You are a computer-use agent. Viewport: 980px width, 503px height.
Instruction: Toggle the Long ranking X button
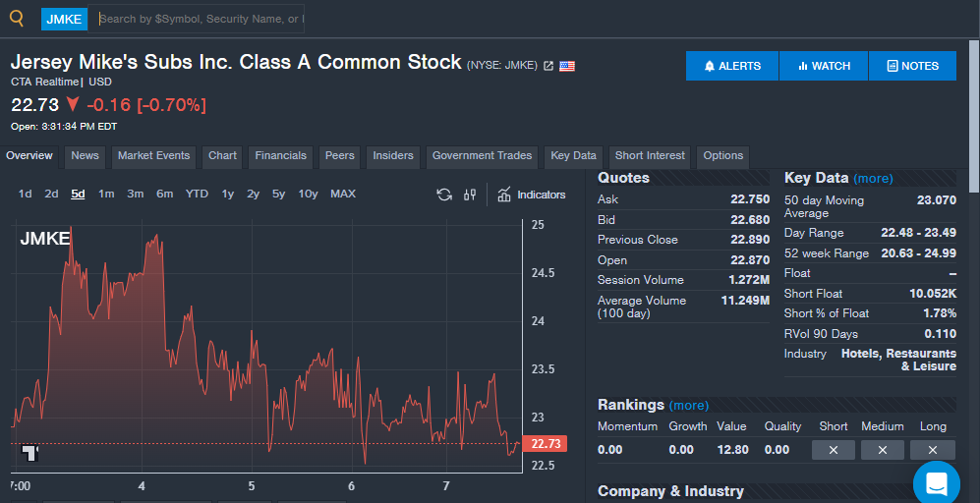[x=933, y=450]
